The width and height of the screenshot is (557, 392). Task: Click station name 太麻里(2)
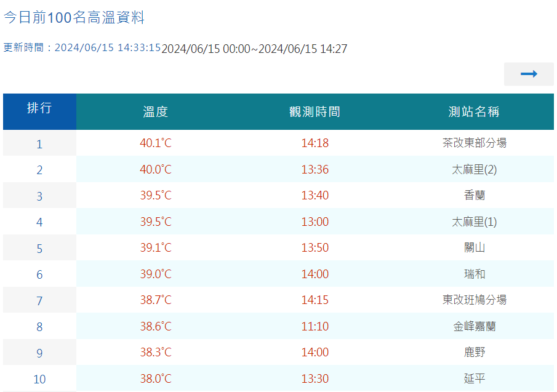(x=475, y=169)
